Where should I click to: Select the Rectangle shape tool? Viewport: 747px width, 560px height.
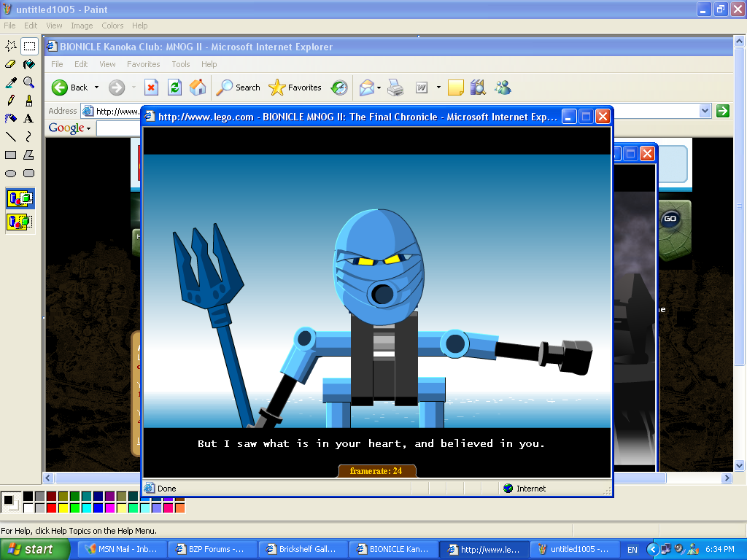pos(11,155)
